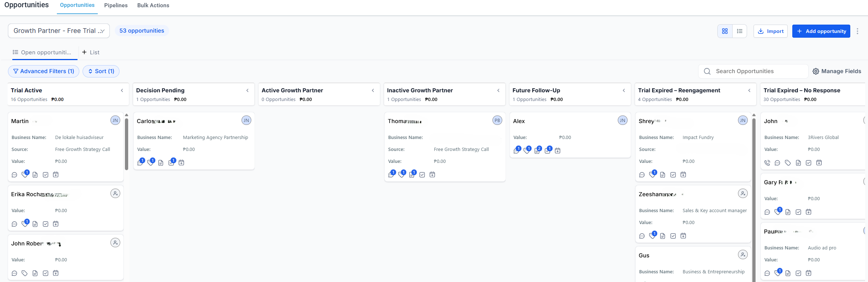Click 'Sales & Key account manager' text
The height and width of the screenshot is (282, 868).
[x=714, y=211]
